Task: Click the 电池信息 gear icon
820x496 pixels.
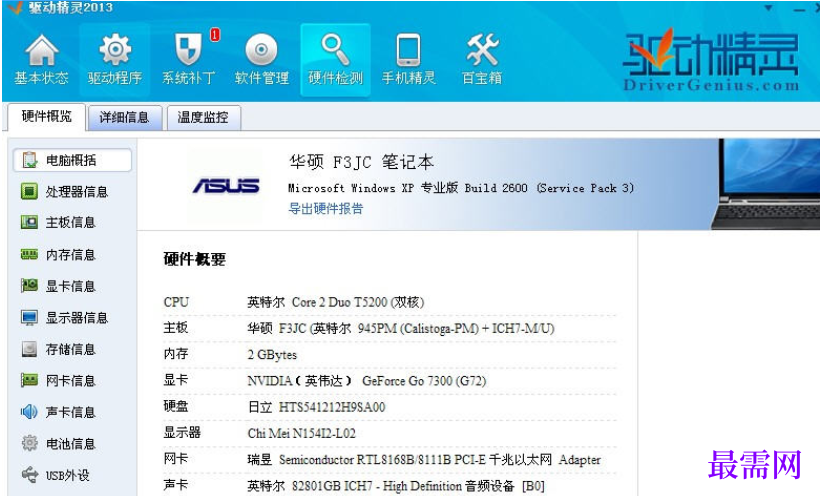Action: tap(29, 443)
